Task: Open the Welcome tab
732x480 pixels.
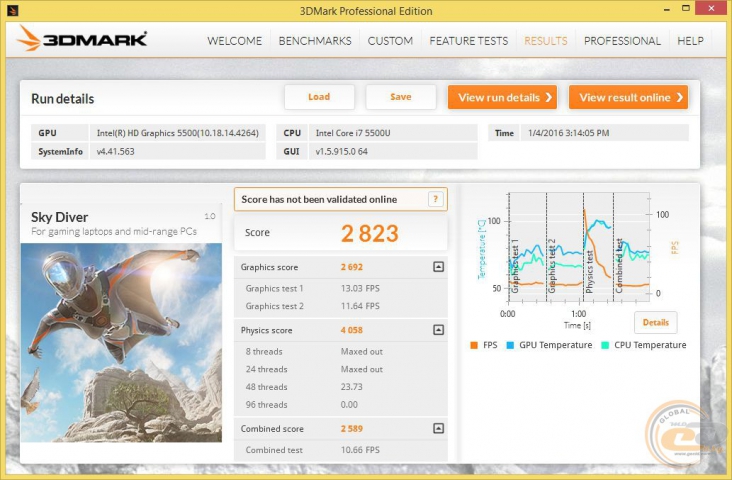Action: point(234,41)
